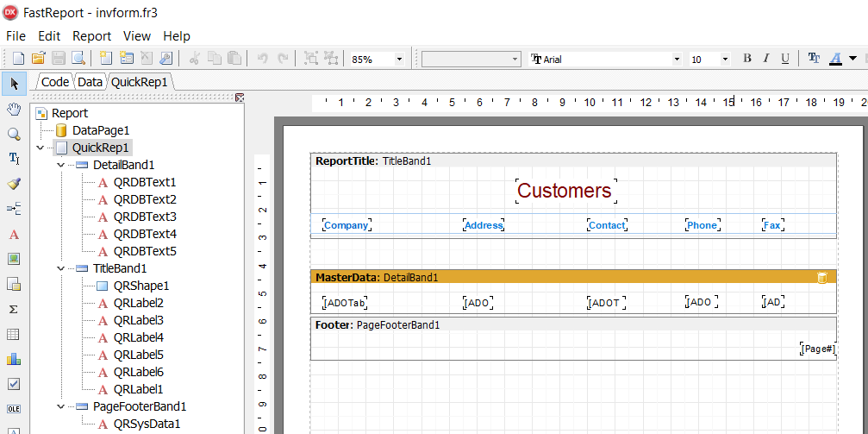Viewport: 868px width, 434px height.
Task: Open the Edit menu
Action: (49, 36)
